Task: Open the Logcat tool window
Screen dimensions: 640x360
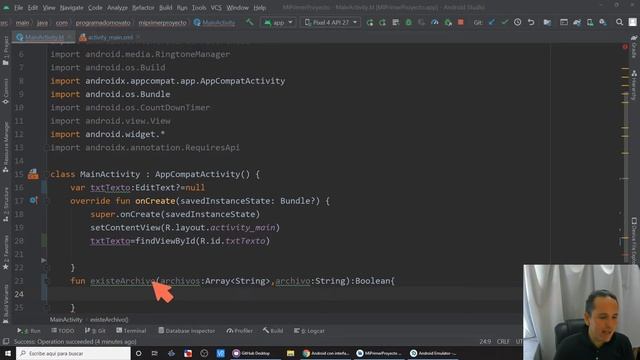Action: tap(309, 331)
